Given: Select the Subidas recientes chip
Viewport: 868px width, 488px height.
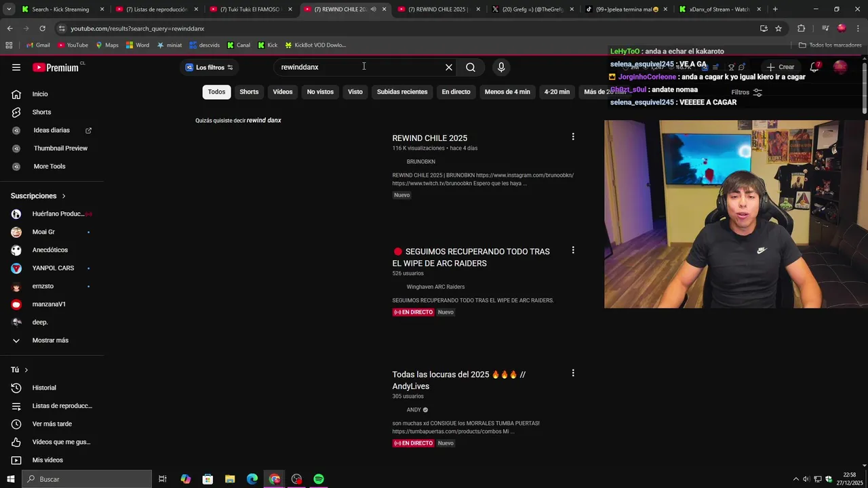Looking at the screenshot, I should (402, 91).
